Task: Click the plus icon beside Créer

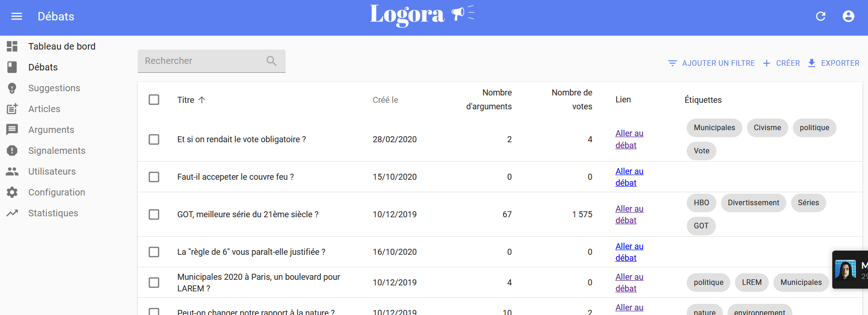Action: (x=767, y=63)
